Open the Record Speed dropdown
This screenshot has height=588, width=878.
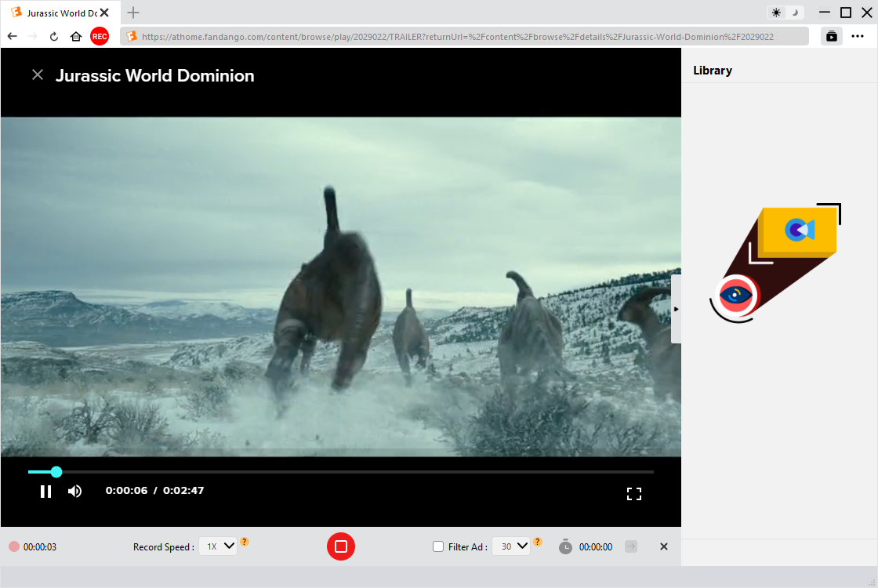tap(218, 546)
